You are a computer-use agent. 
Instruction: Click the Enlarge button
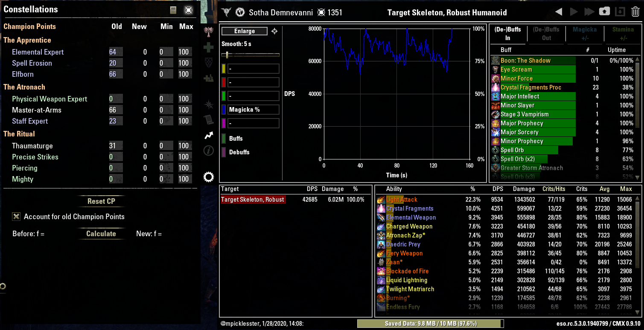(245, 31)
